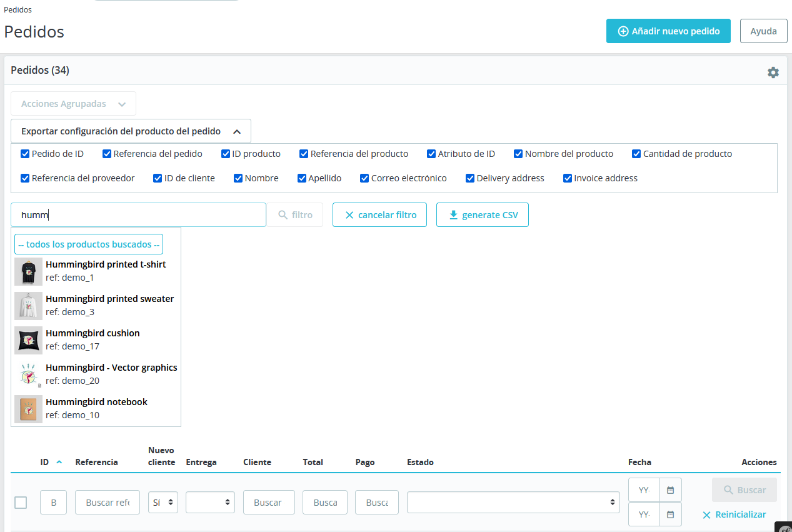792x532 pixels.
Task: Select the Hummingbird cushion product image
Action: [28, 340]
